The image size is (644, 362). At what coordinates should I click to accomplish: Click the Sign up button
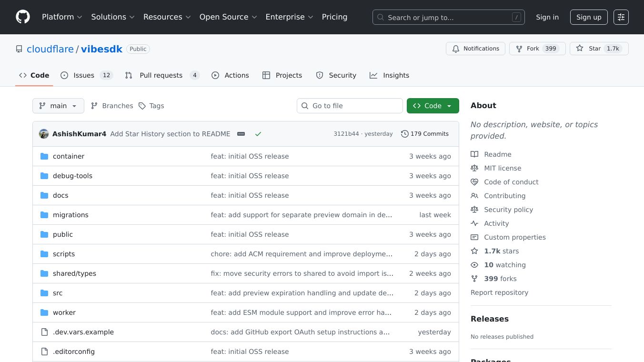(589, 17)
